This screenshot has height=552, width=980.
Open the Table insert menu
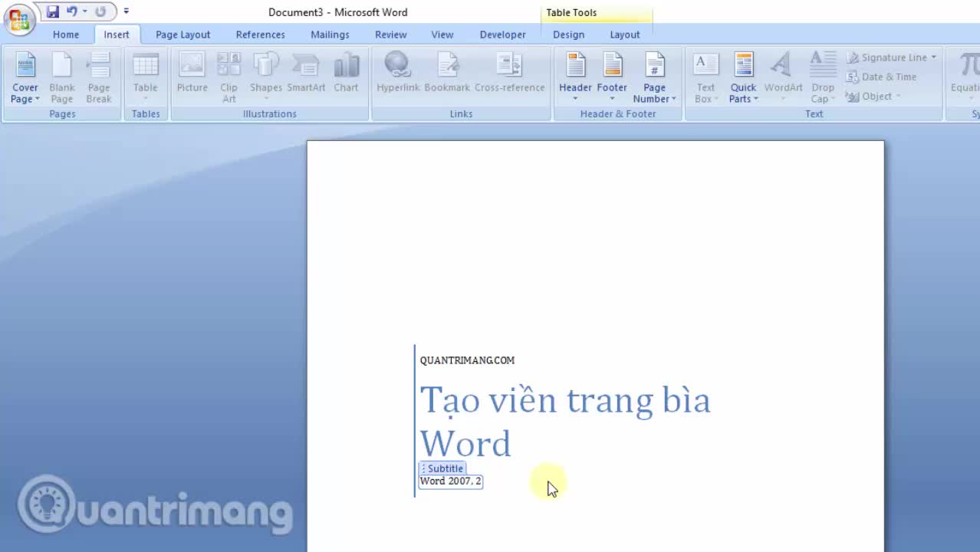[x=145, y=77]
